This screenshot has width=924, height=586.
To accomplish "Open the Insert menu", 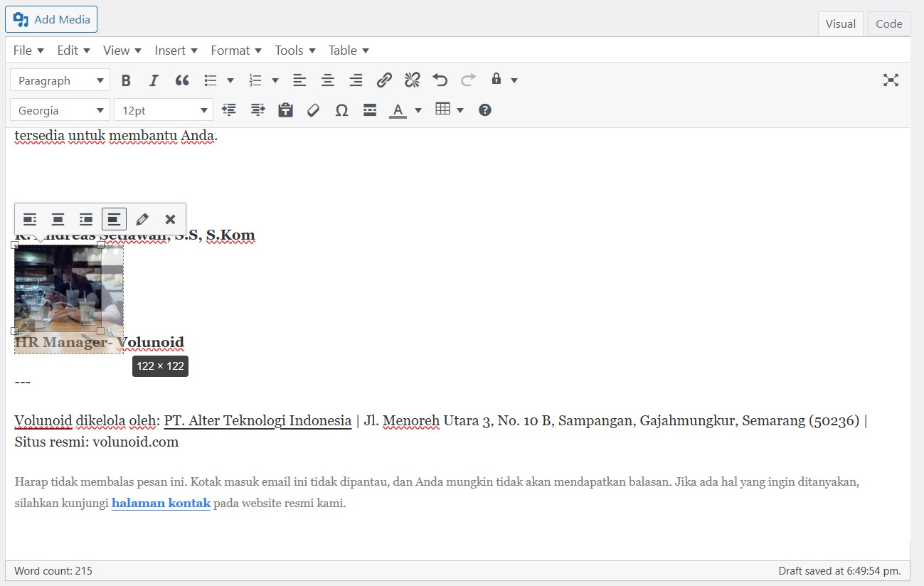I will (x=177, y=50).
